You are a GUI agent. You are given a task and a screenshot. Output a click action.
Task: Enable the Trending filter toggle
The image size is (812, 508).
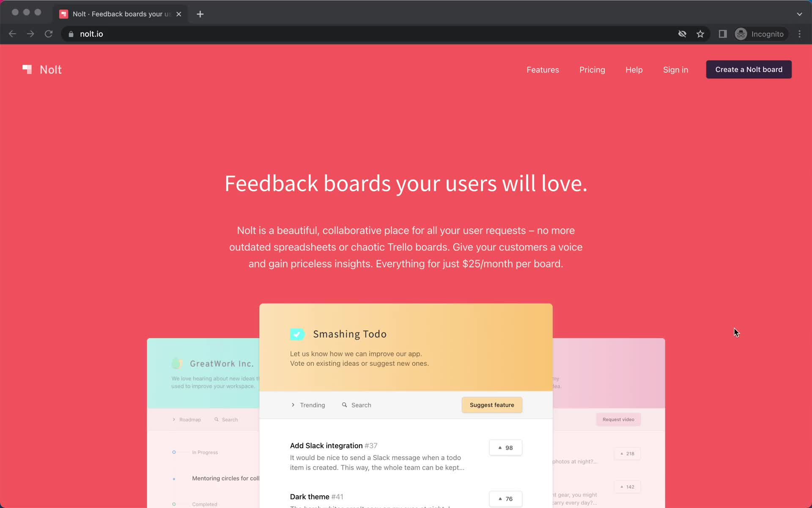coord(308,405)
